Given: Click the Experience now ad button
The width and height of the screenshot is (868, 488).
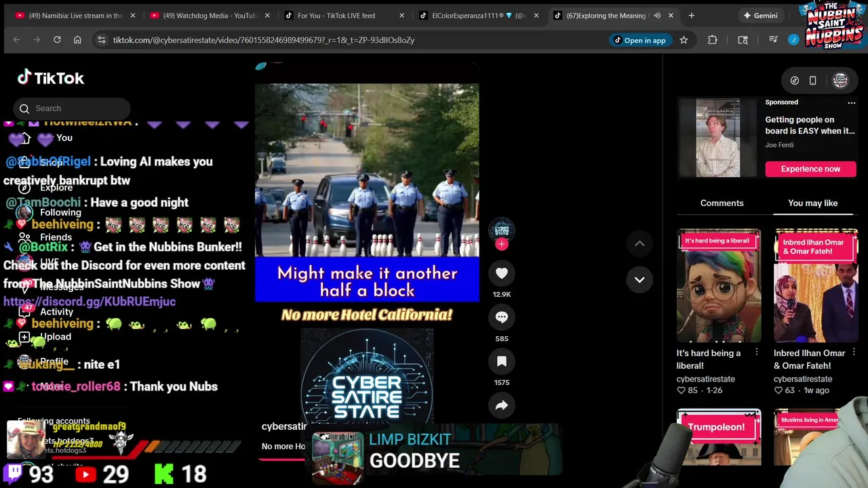Looking at the screenshot, I should (x=810, y=169).
